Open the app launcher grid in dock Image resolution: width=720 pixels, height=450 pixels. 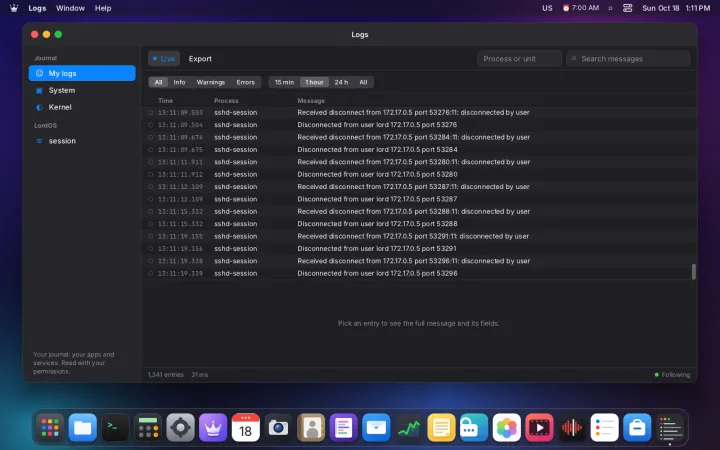pyautogui.click(x=50, y=428)
